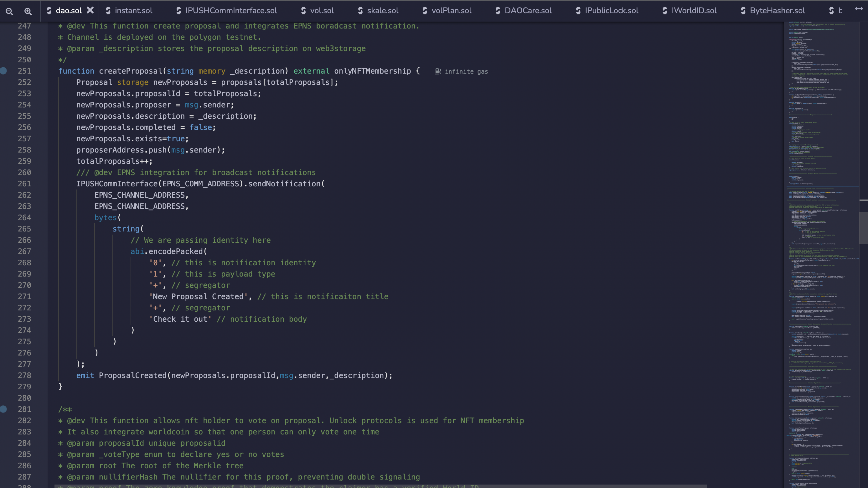Click line number 247 in gutter
This screenshot has height=488, width=868.
pyautogui.click(x=24, y=26)
